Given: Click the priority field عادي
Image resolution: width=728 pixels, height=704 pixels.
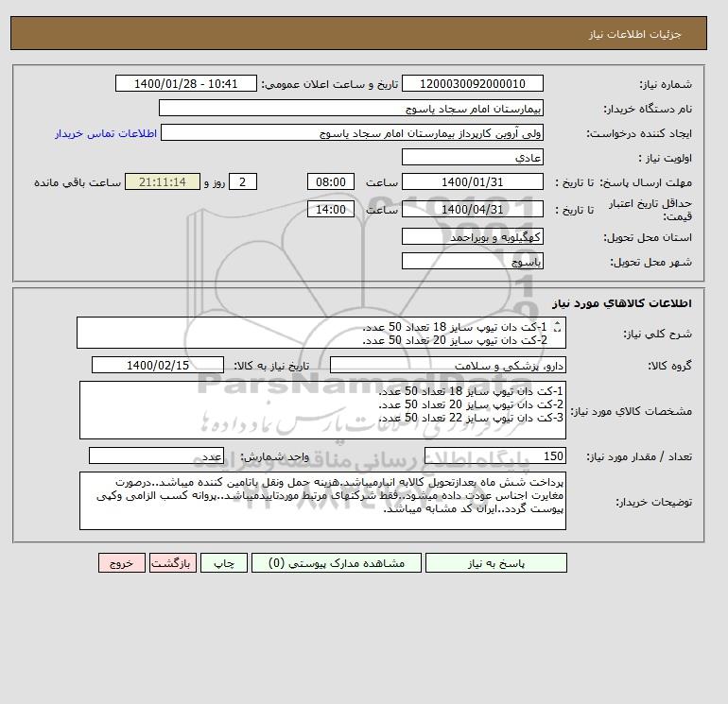Looking at the screenshot, I should (472, 157).
